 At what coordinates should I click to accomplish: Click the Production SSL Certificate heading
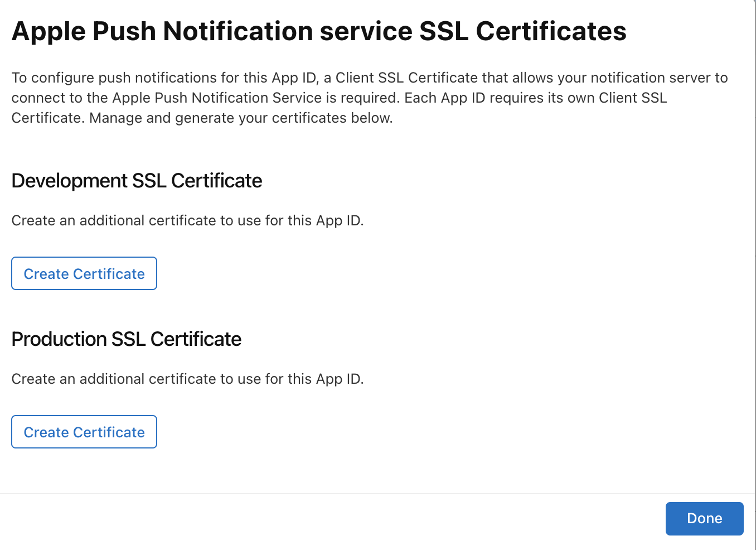click(126, 339)
